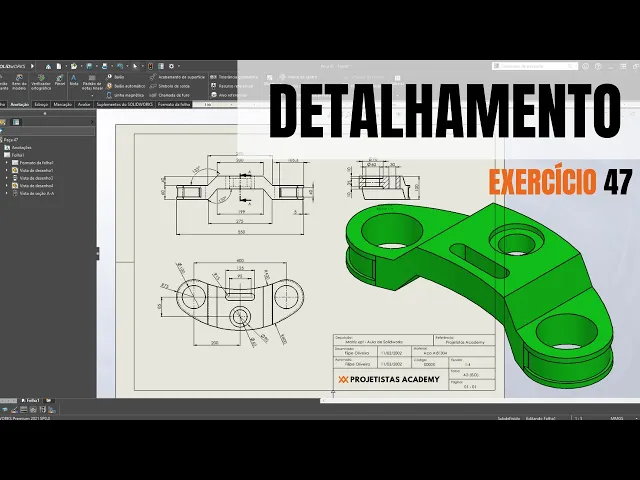Click the Undo icon in the top toolbar
Image resolution: width=640 pixels, height=480 pixels.
120,66
